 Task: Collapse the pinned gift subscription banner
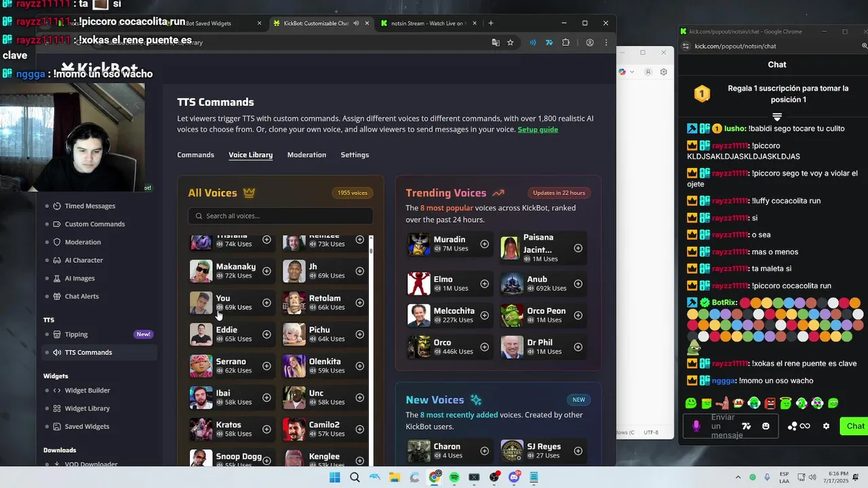point(777,117)
